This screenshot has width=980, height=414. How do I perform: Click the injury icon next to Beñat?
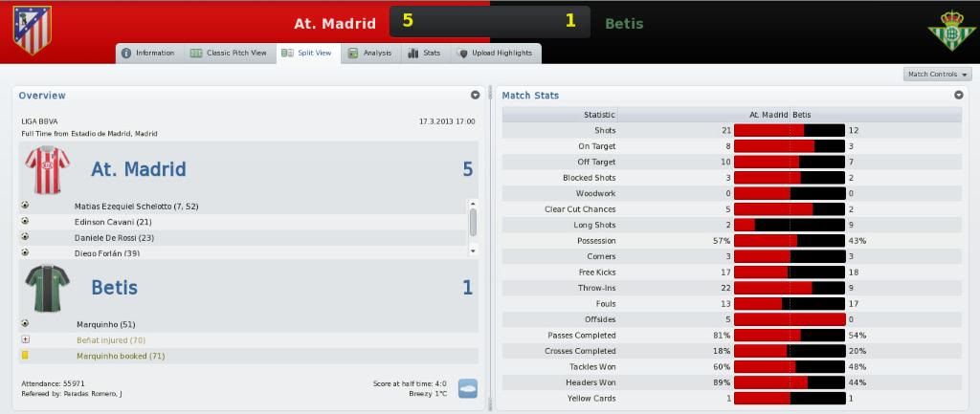click(25, 339)
